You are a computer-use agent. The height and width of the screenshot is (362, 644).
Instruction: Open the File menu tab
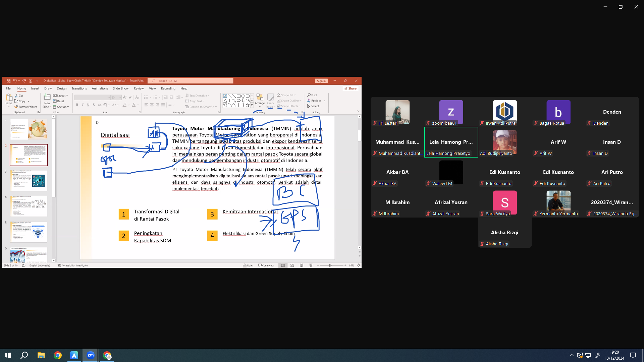(8, 88)
